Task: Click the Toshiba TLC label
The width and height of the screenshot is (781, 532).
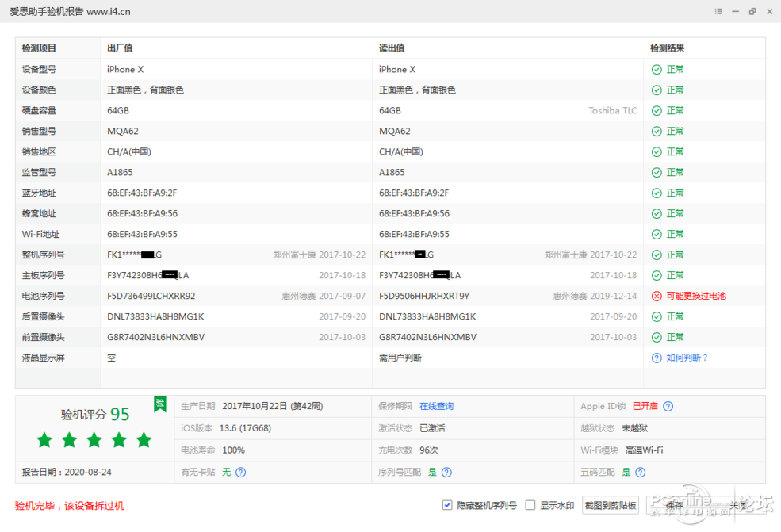Action: 612,110
